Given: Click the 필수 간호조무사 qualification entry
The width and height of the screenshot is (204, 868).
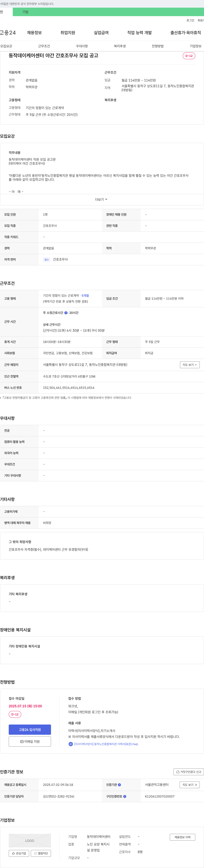Looking at the screenshot, I should pyautogui.click(x=56, y=260).
